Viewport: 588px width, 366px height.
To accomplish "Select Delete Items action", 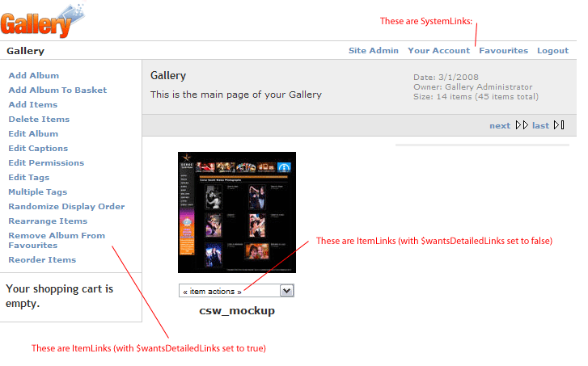I will click(39, 119).
